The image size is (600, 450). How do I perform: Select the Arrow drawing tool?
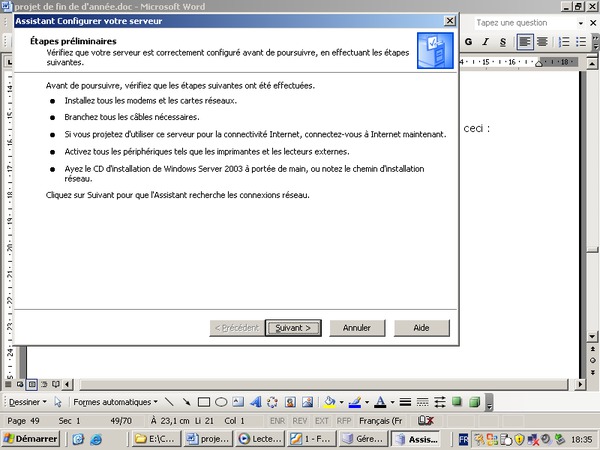(x=186, y=402)
